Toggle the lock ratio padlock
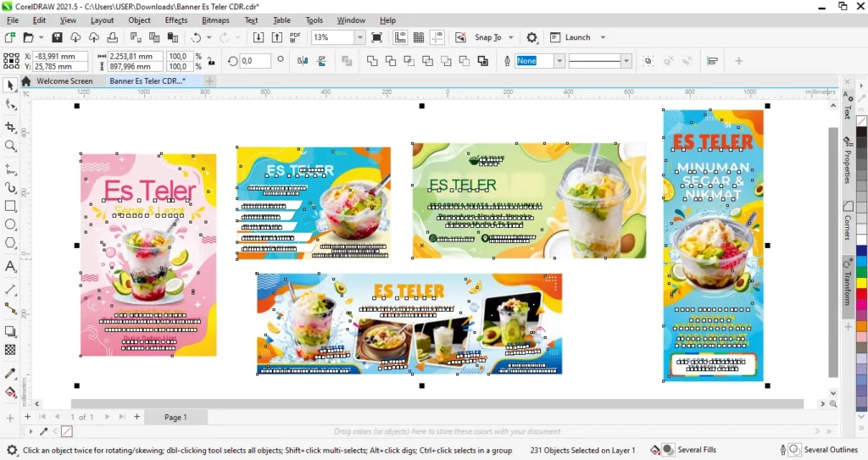This screenshot has height=460, width=868. [211, 61]
